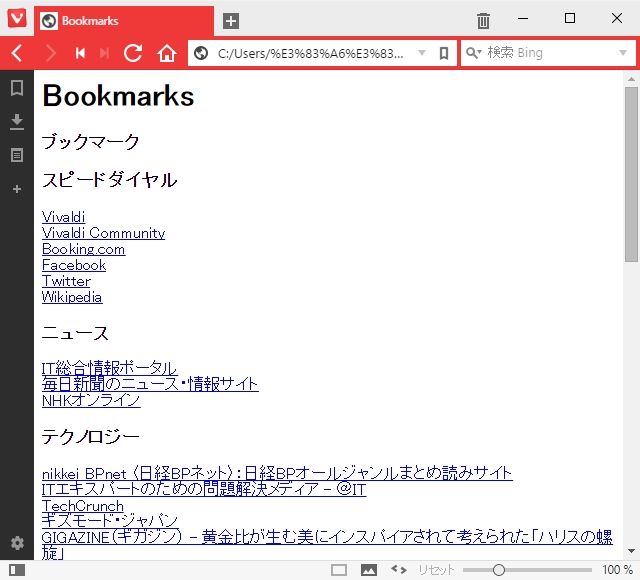Bookmark this page with address bar icon
The image size is (640, 580).
444,53
